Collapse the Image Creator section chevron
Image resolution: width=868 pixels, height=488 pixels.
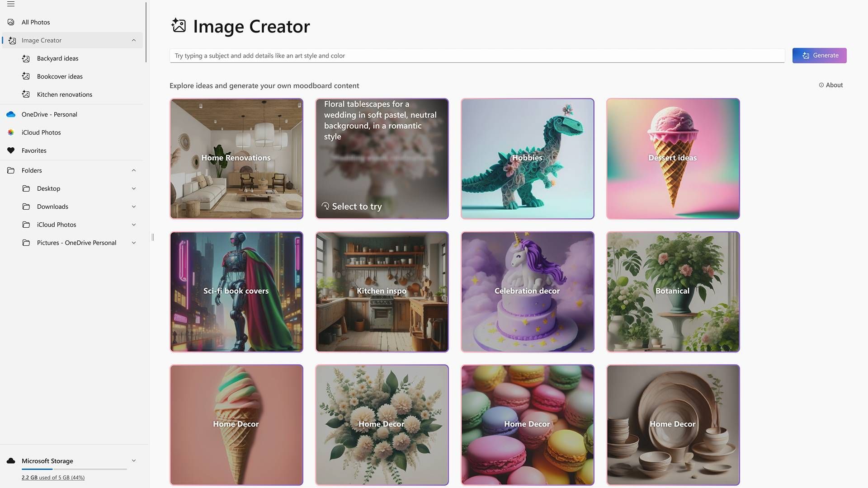click(134, 40)
